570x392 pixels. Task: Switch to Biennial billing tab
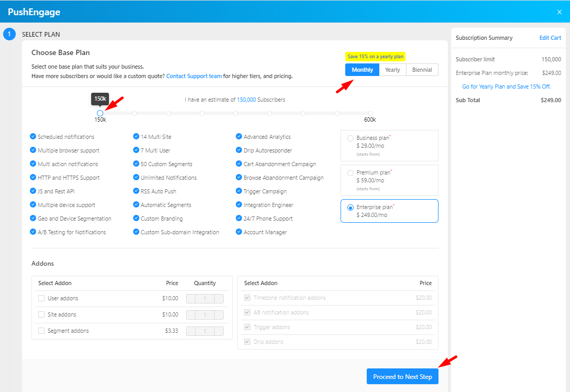pos(422,70)
